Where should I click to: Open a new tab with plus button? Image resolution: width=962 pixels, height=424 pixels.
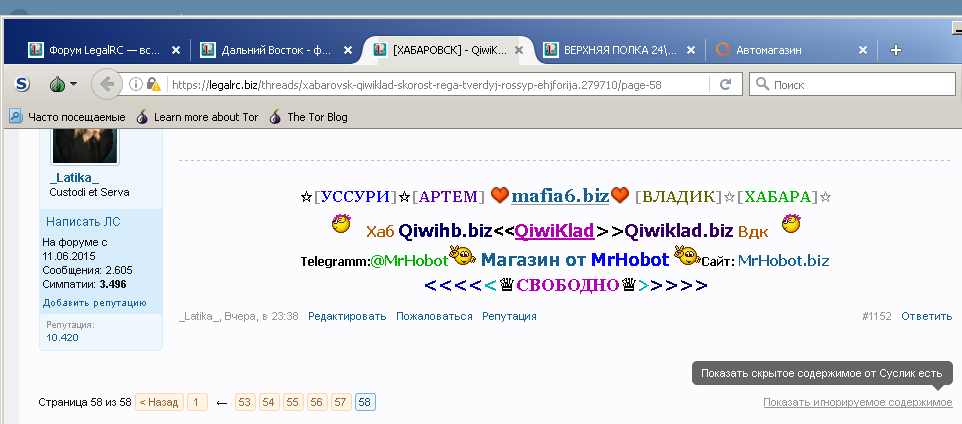tap(896, 50)
